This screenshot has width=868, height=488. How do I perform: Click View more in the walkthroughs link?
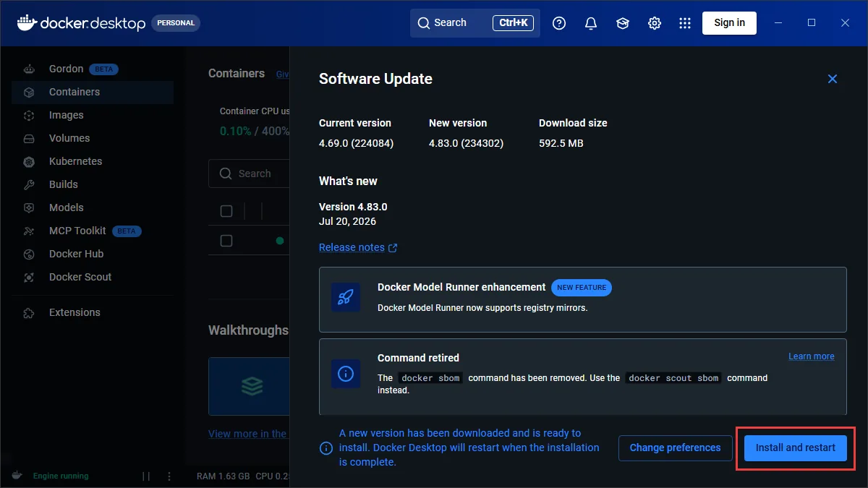pyautogui.click(x=247, y=434)
